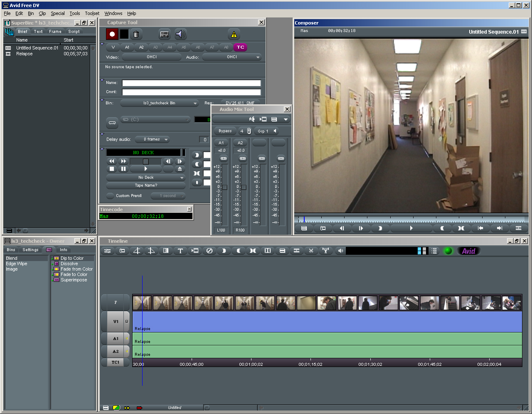Viewport: 532px width, 414px height.
Task: Click the warning triangle icon in Capture Tool
Action: pos(234,34)
